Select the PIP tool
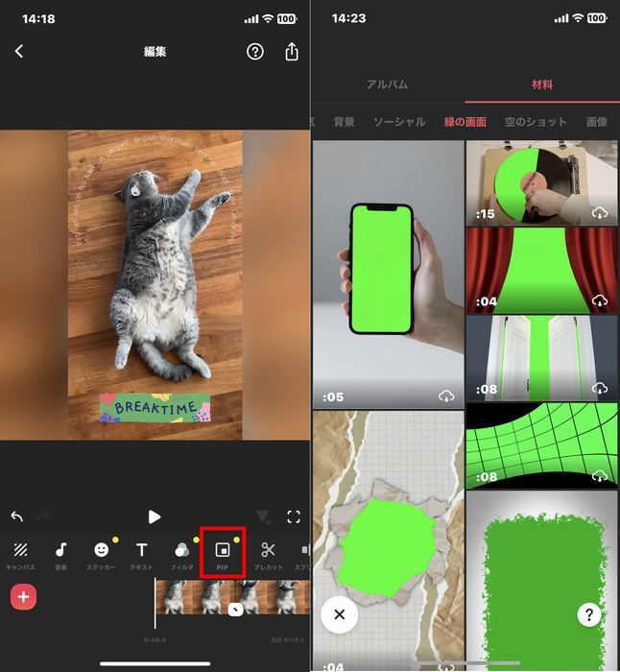 pyautogui.click(x=223, y=555)
